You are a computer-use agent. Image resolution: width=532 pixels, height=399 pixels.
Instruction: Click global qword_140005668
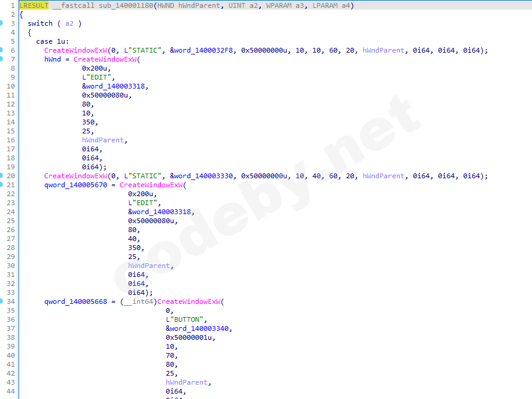coord(75,301)
